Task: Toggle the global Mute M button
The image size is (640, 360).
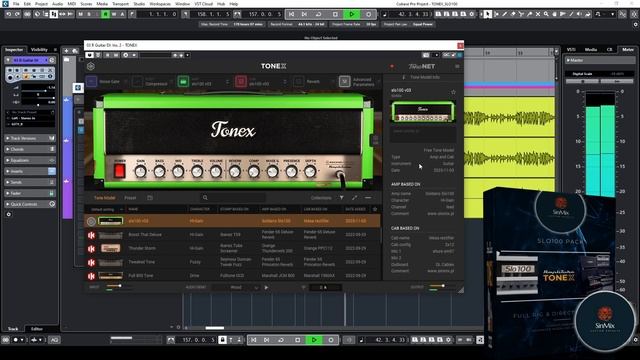Action: pyautogui.click(x=80, y=14)
